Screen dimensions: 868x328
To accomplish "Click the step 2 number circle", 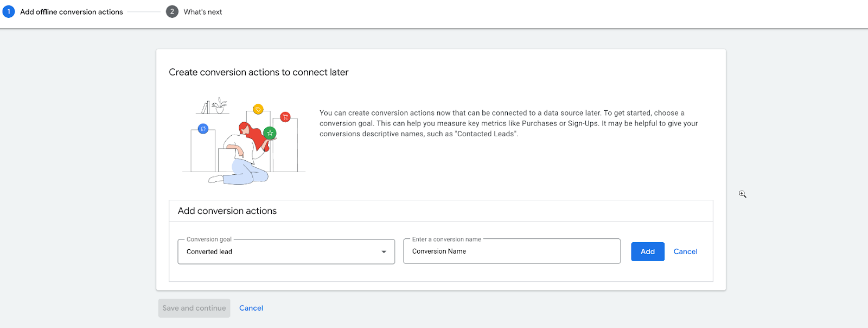I will pyautogui.click(x=172, y=11).
